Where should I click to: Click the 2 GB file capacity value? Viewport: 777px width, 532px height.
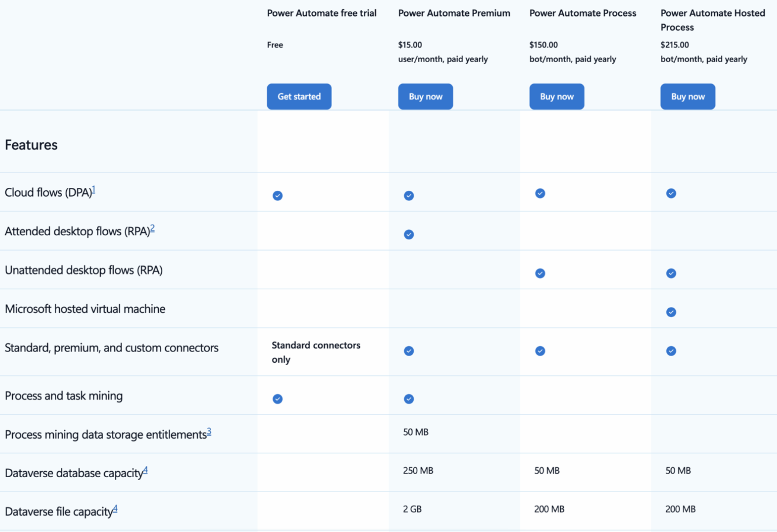click(x=412, y=509)
